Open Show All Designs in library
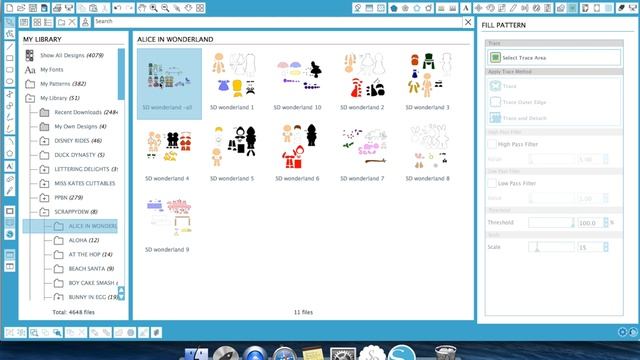Image resolution: width=640 pixels, height=360 pixels. 72,55
